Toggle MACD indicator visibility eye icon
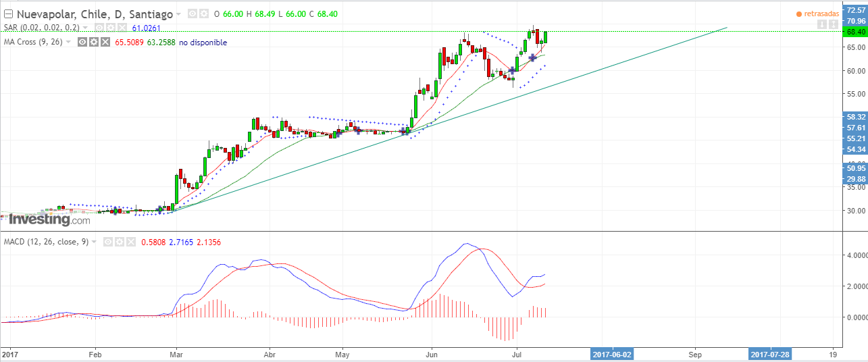The width and height of the screenshot is (868, 362). pos(107,242)
